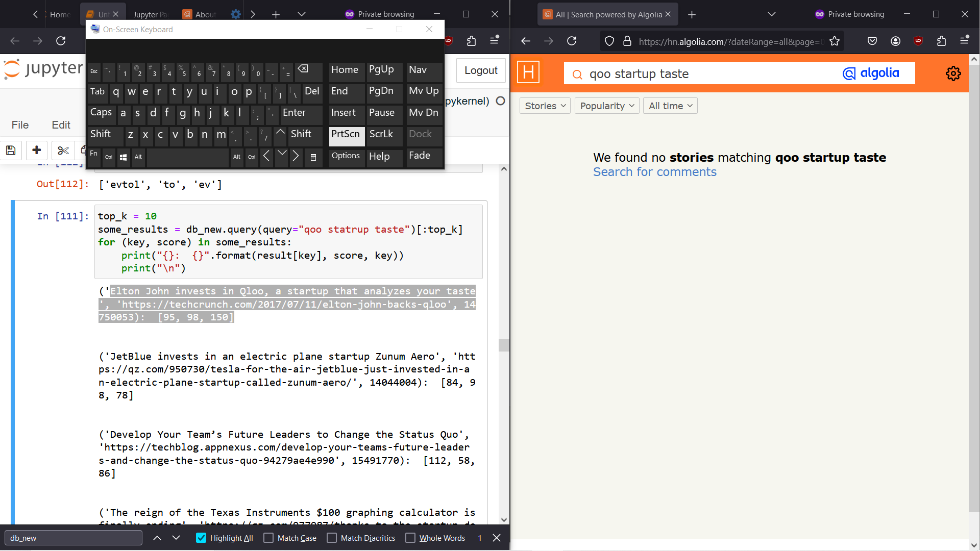
Task: Uncheck the Highlight All checkbox
Action: point(201,538)
